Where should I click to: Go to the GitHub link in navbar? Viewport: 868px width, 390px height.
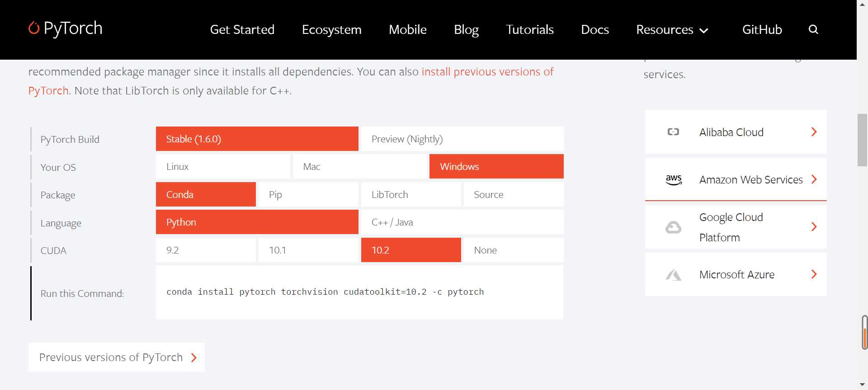[762, 29]
